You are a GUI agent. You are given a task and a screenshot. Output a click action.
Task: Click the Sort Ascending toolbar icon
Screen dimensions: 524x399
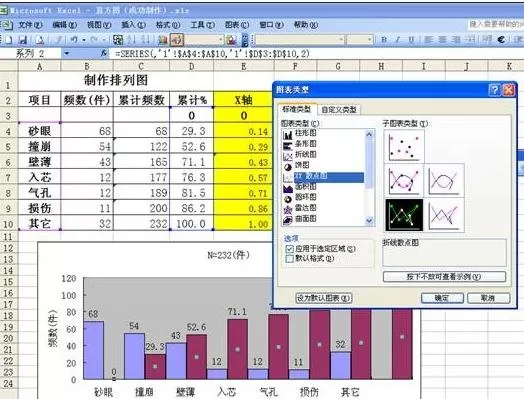[131, 40]
